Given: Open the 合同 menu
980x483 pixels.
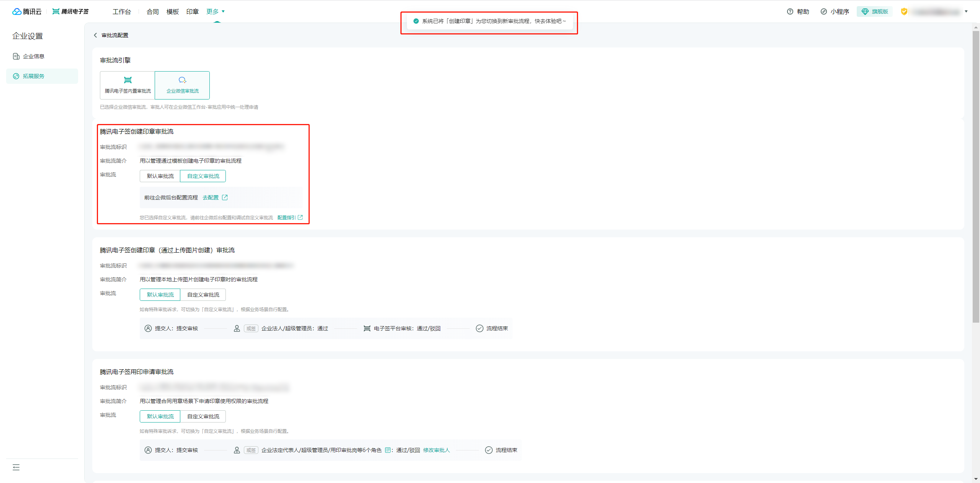Looking at the screenshot, I should [x=153, y=11].
